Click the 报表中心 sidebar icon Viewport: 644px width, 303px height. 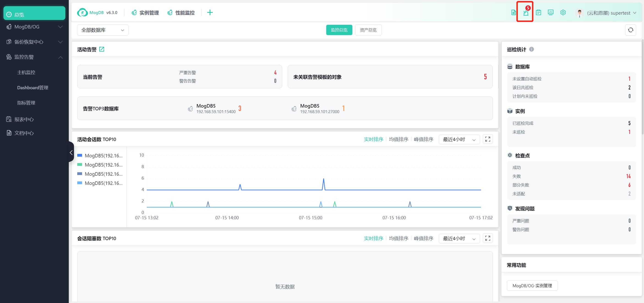tap(9, 119)
